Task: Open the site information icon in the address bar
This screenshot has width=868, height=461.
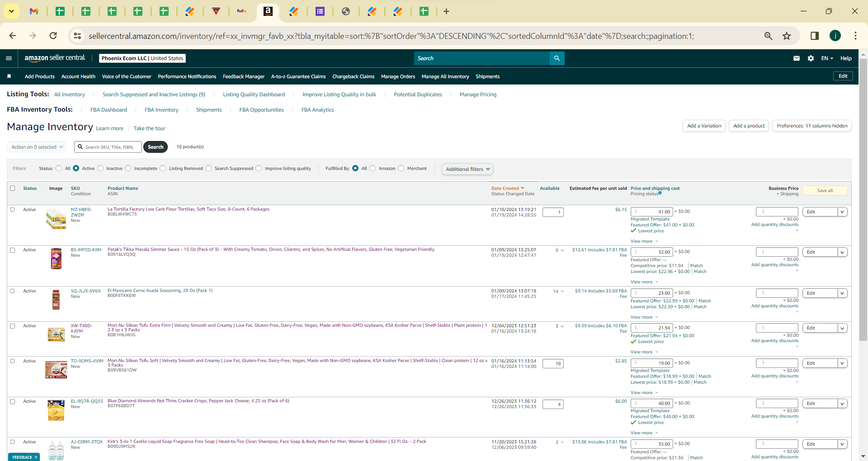Action: (x=78, y=36)
